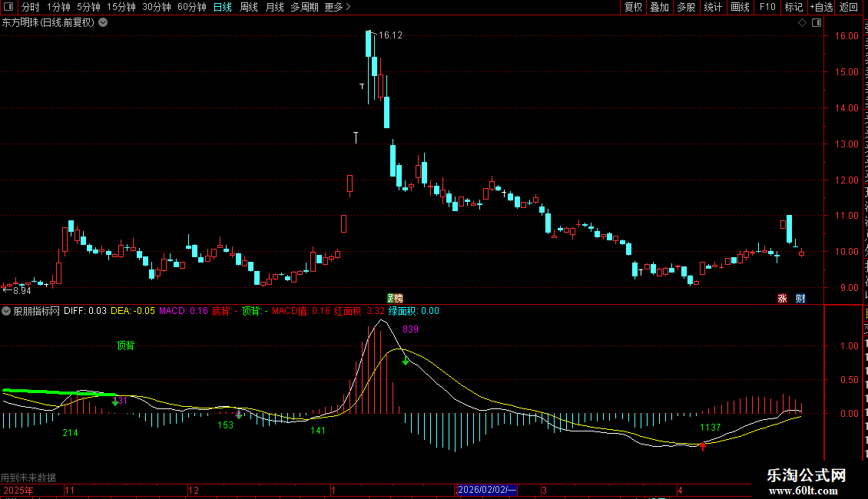
Task: Click the 2025年 label on time axis
Action: point(18,490)
